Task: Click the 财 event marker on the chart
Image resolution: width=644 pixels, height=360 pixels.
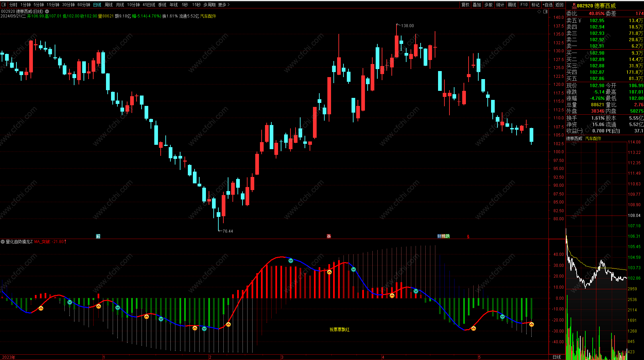Action: [x=439, y=236]
